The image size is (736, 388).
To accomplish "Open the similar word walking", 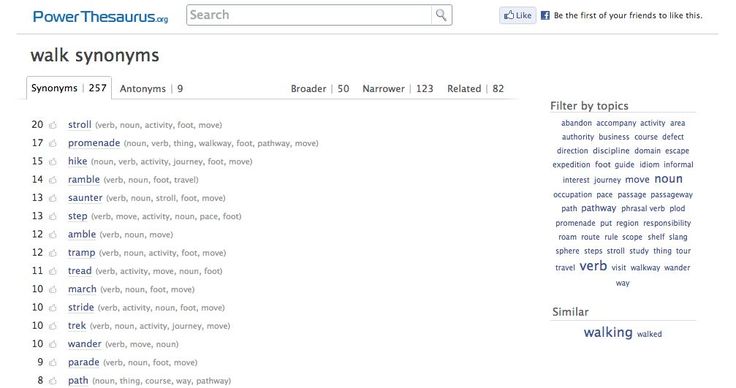I will coord(608,332).
